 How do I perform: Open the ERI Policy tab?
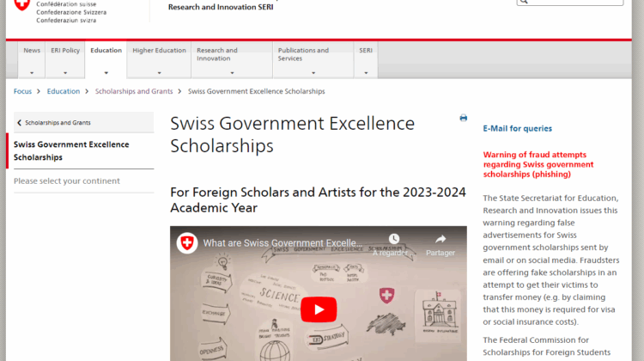coord(65,59)
